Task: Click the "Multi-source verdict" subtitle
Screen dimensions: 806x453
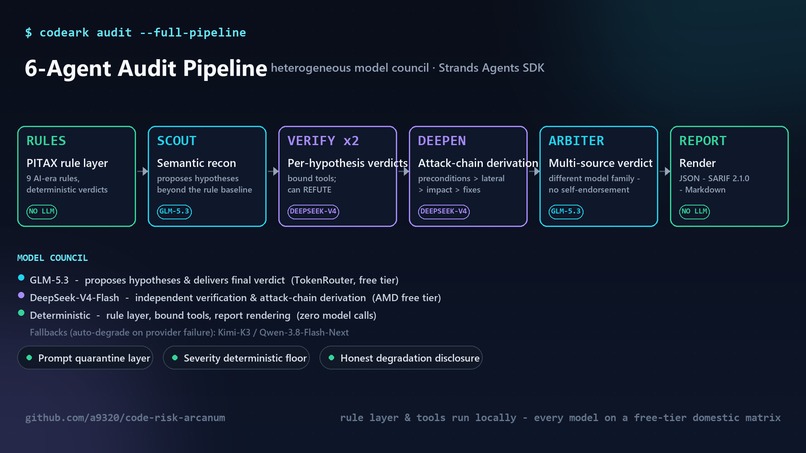Action: click(600, 163)
